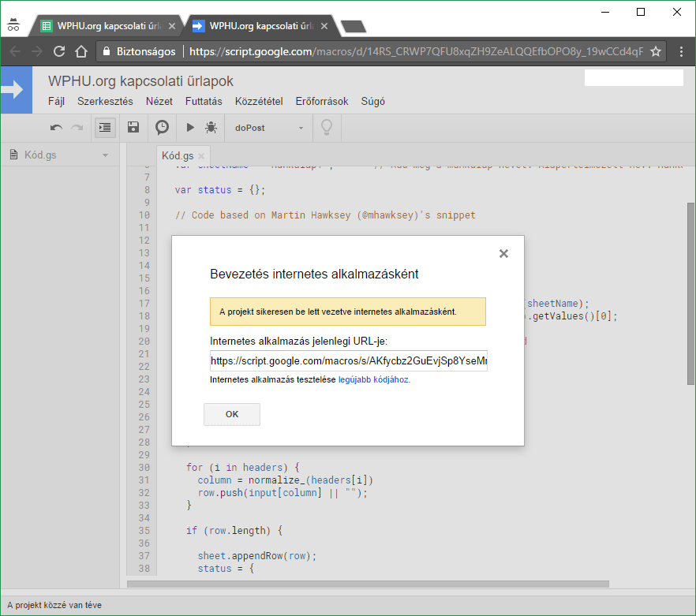Screen dimensions: 696x616
Task: Click the indent code toolbar icon
Action: [x=105, y=127]
